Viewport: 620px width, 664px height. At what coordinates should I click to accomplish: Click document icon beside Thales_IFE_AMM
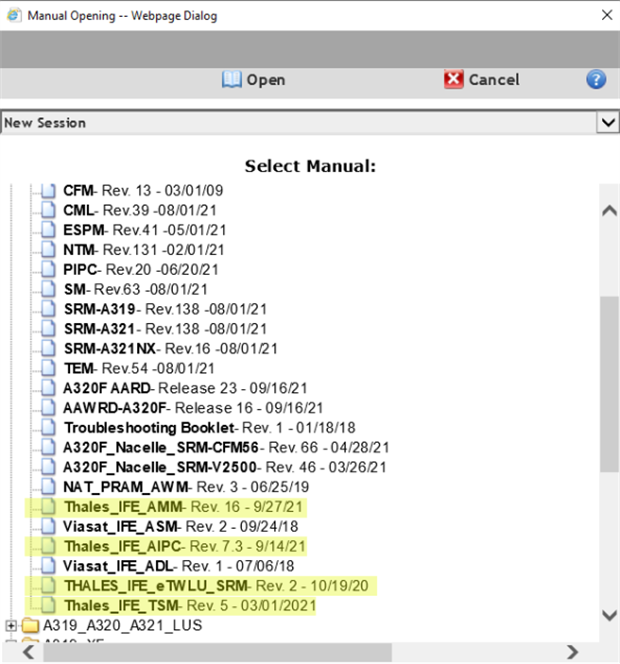[49, 507]
